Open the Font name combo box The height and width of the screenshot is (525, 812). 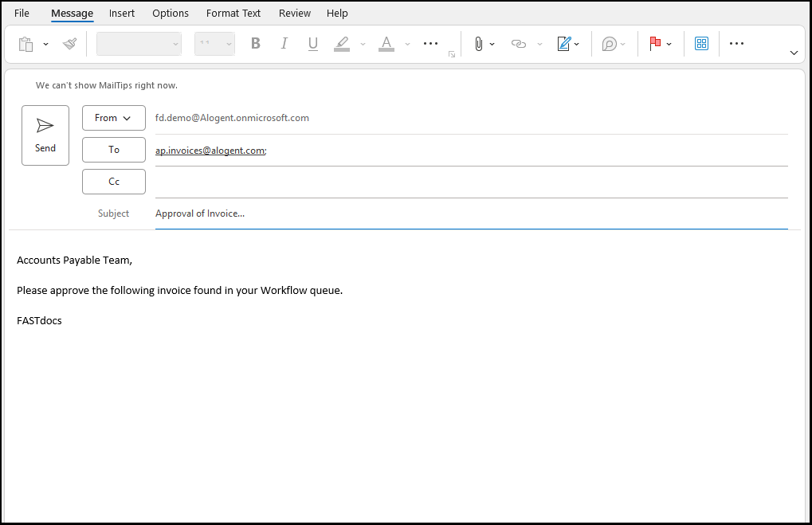[x=139, y=44]
